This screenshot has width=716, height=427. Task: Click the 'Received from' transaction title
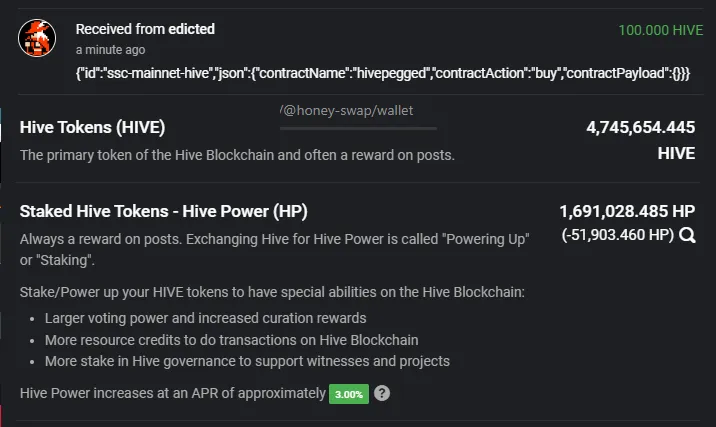145,29
